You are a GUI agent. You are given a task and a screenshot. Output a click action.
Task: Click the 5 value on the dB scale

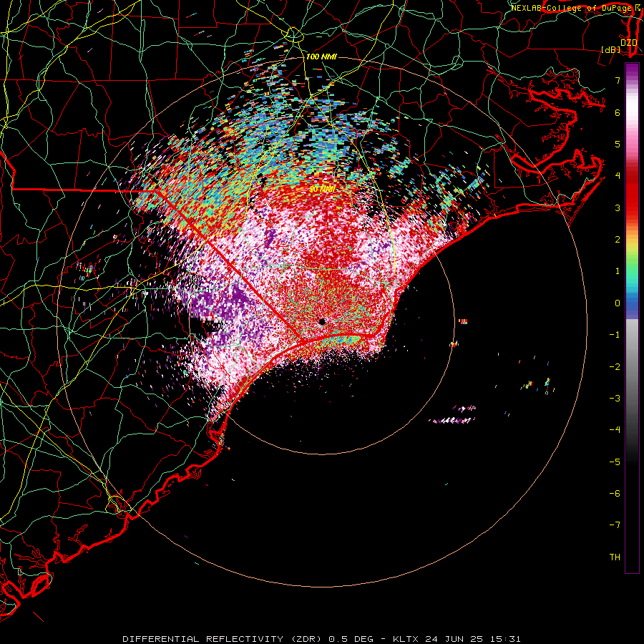[618, 144]
